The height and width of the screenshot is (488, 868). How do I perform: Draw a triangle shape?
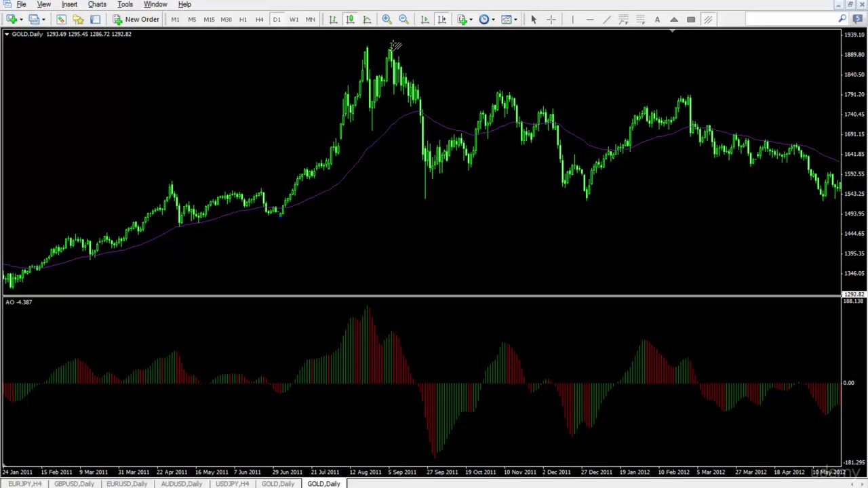[674, 20]
